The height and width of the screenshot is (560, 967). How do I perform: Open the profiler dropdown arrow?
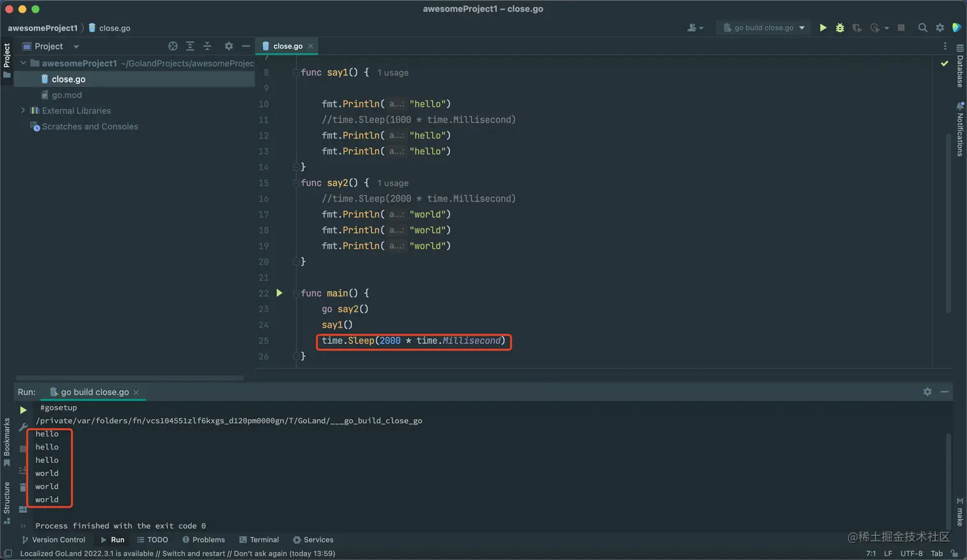[887, 28]
